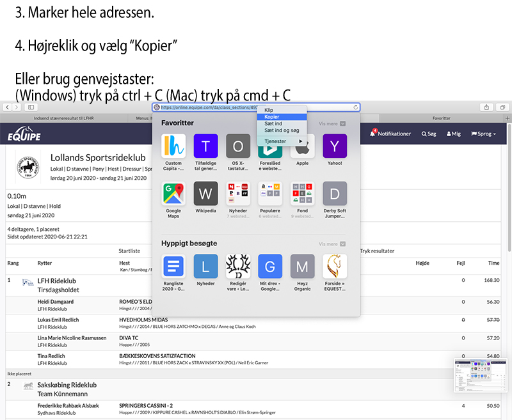The width and height of the screenshot is (512, 420).
Task: Open the Derby Soft Jumper favorite
Action: pyautogui.click(x=334, y=194)
